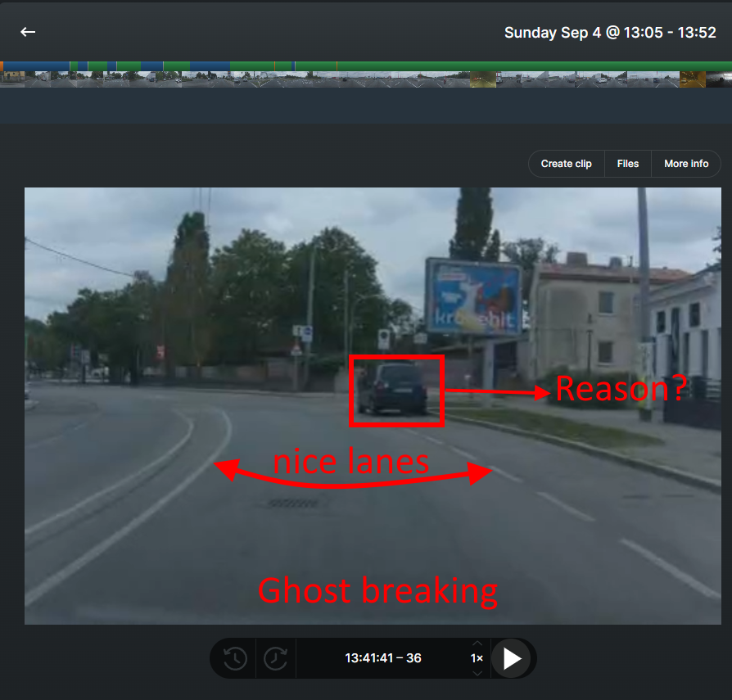Increase playback speed with the up chevron
Screen dimensions: 732x700
[x=477, y=644]
